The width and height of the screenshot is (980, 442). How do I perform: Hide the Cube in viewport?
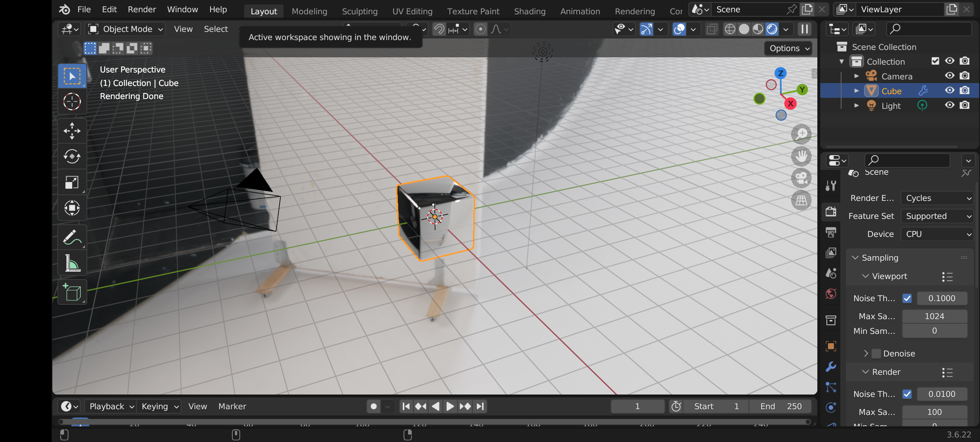pos(950,90)
